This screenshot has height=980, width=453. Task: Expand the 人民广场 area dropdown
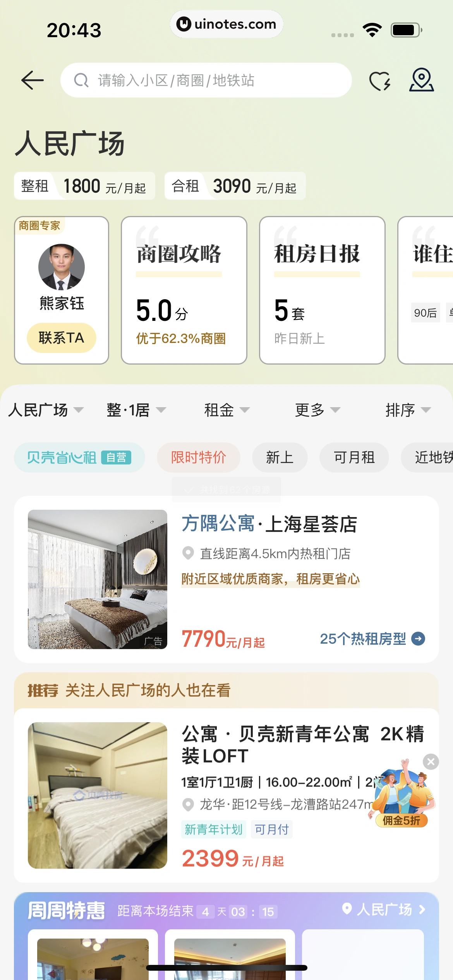(x=46, y=410)
